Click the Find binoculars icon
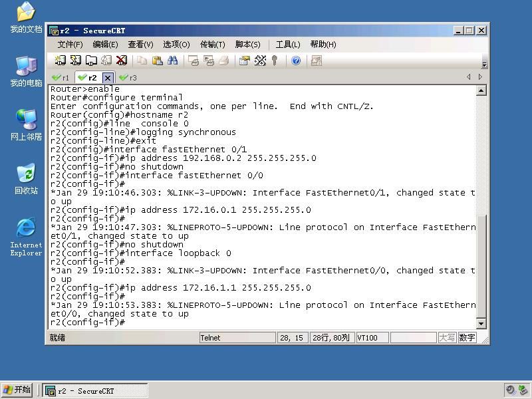 point(172,61)
